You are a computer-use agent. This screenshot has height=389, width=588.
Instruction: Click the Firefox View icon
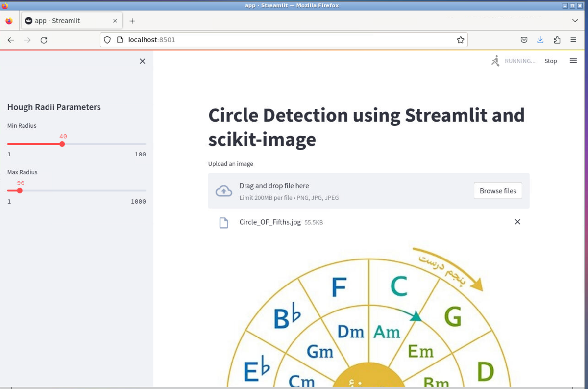tap(9, 21)
